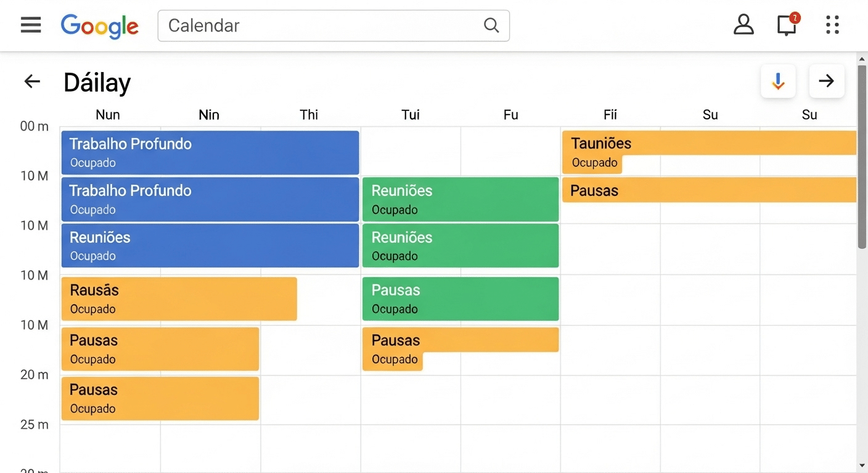868x473 pixels.
Task: Click the Fii day column header
Action: (610, 115)
